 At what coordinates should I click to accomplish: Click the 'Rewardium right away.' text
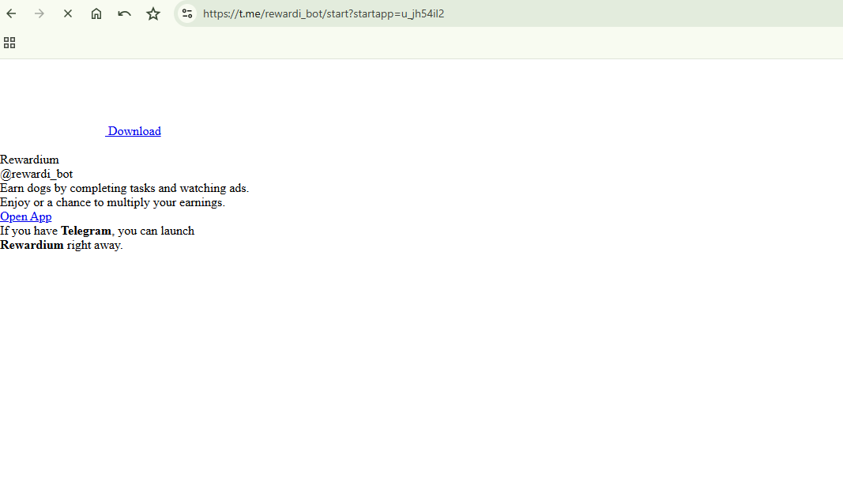pyautogui.click(x=62, y=245)
